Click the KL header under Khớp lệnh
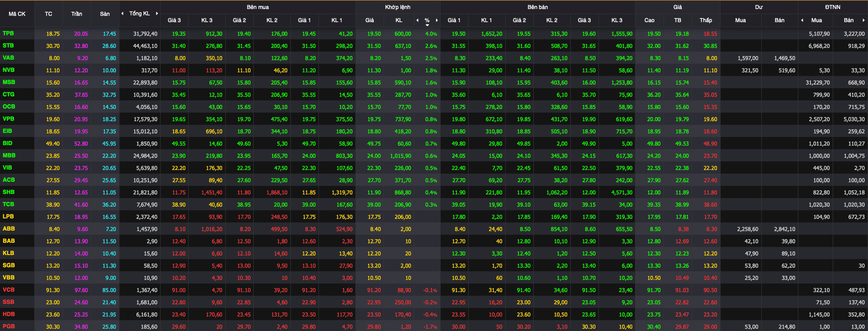The image size is (868, 331). (398, 20)
